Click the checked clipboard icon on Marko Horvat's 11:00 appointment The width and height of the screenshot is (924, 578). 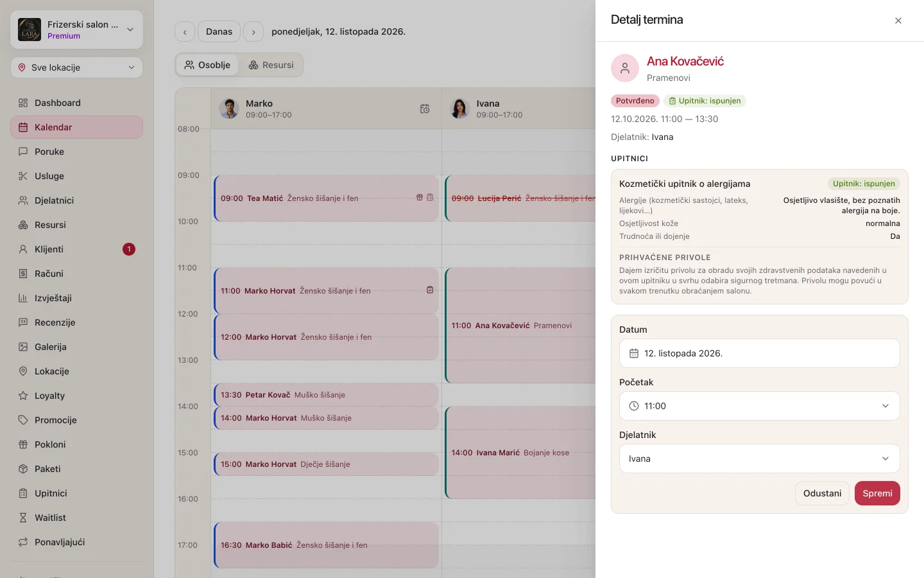[430, 290]
